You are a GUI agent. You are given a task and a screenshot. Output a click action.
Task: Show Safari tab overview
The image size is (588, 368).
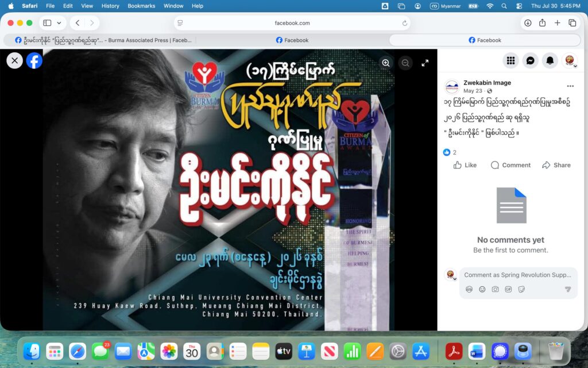572,23
